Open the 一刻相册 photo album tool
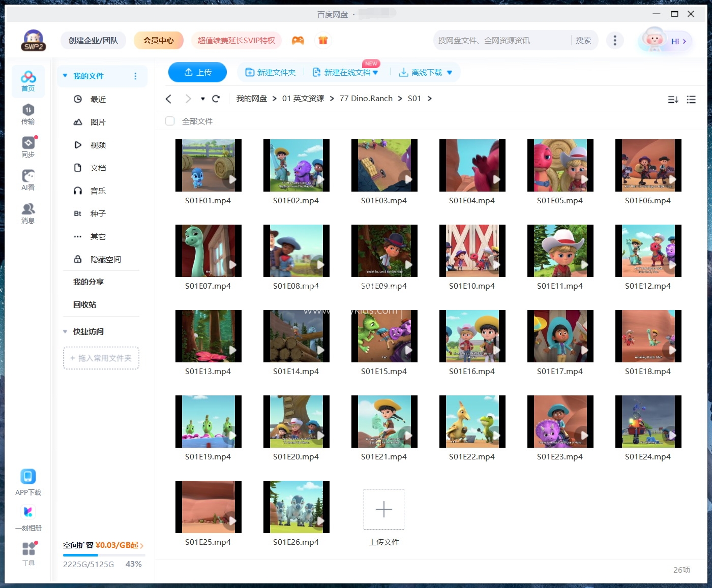Image resolution: width=712 pixels, height=588 pixels. point(28,516)
